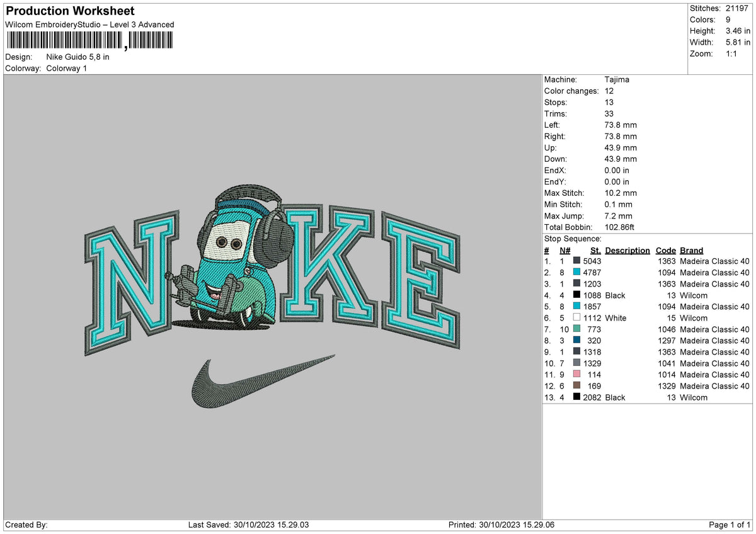Click the dark blue swatch in stop row 8
Image resolution: width=756 pixels, height=534 pixels.
576,340
